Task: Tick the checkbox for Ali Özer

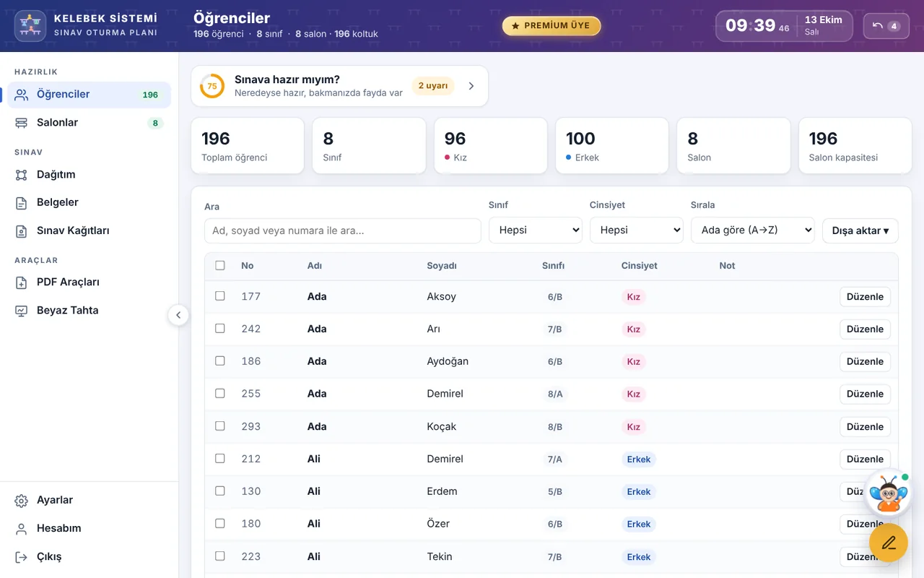Action: click(220, 524)
